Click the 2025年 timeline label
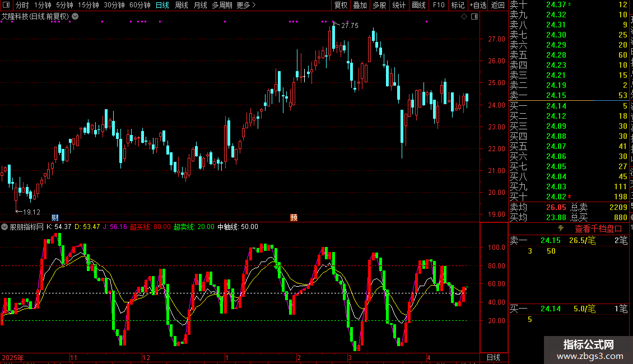Screen dimensions: 633x364 pyautogui.click(x=12, y=357)
